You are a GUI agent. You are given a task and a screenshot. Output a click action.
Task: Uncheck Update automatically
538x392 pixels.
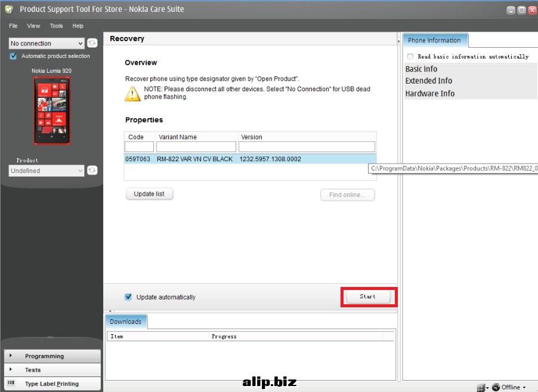pyautogui.click(x=128, y=297)
